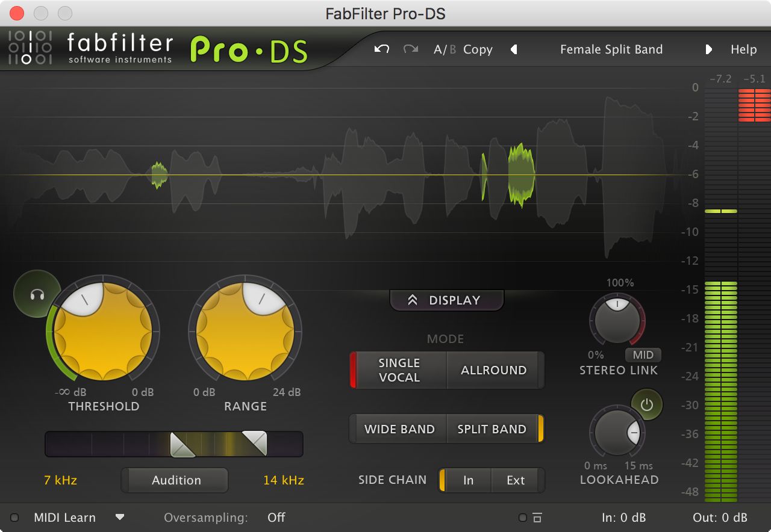This screenshot has height=532, width=771.
Task: Select the Allround mode tab
Action: [495, 370]
